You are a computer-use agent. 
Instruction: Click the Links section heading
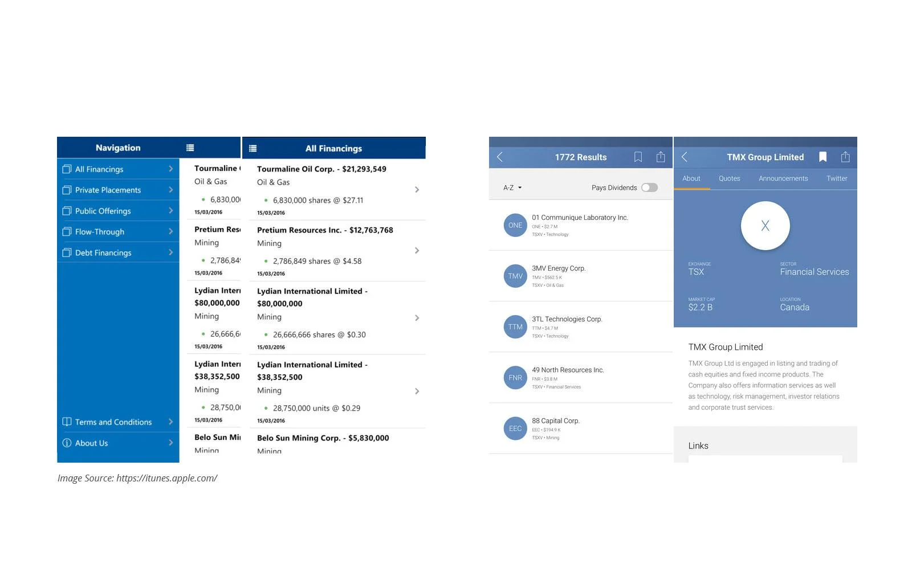[698, 446]
